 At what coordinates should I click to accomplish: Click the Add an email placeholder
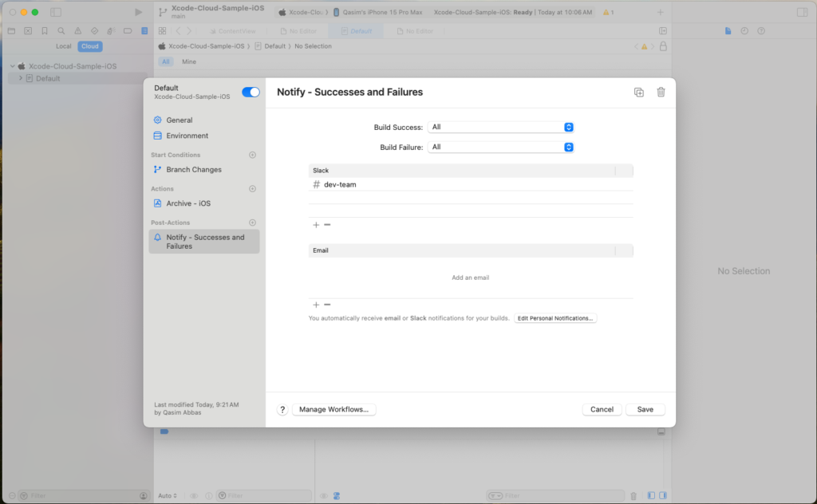pyautogui.click(x=471, y=278)
